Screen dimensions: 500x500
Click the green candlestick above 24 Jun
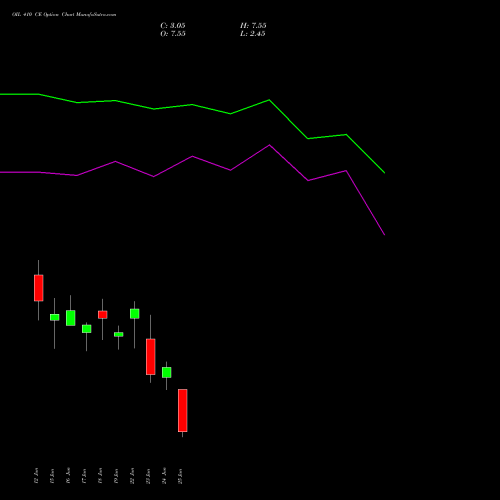click(167, 372)
